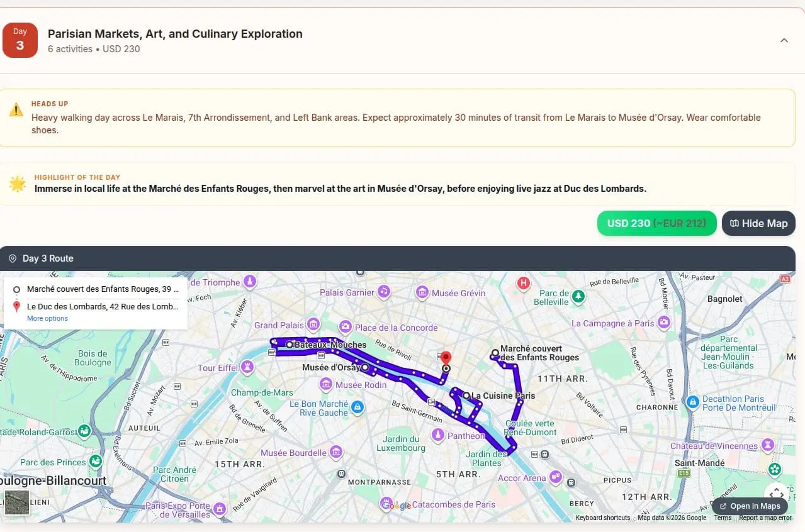Click the Catacombes de Paris map label
The image size is (805, 532).
pyautogui.click(x=454, y=504)
